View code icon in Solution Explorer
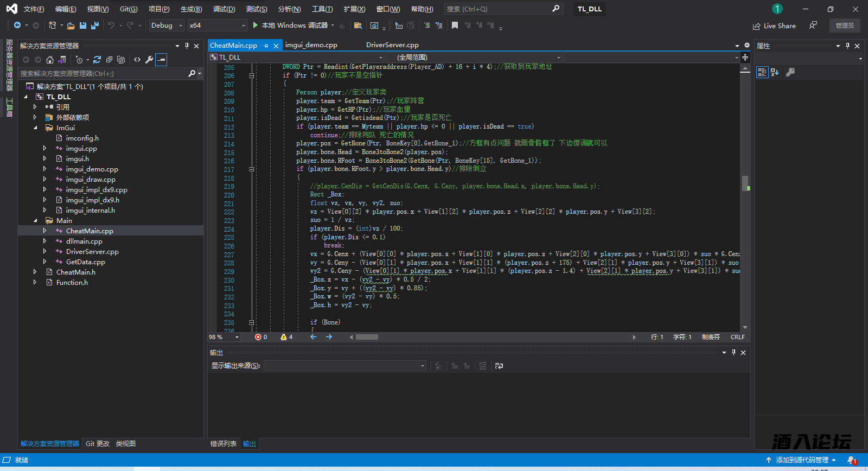 coord(137,60)
